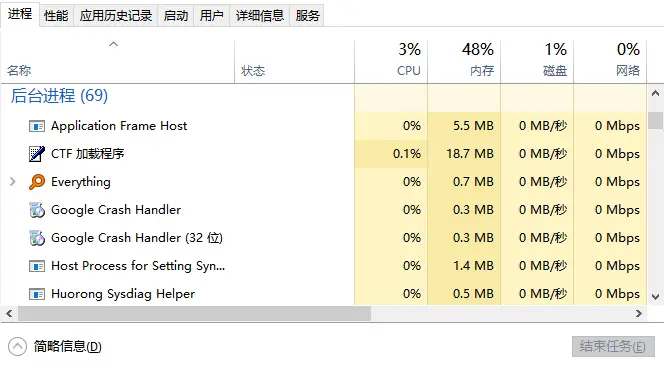
Task: Click the Huorong Sysdiag Helper icon
Action: [37, 294]
